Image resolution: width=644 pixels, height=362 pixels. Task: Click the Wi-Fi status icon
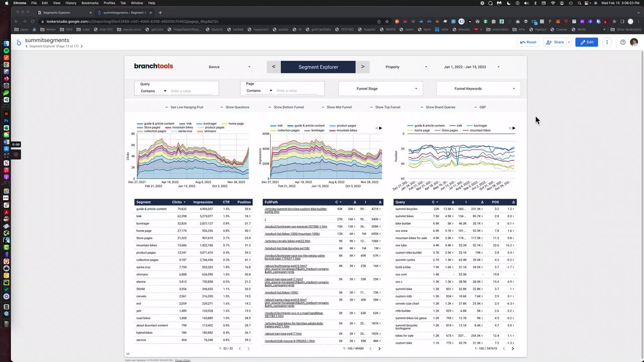tap(553, 3)
